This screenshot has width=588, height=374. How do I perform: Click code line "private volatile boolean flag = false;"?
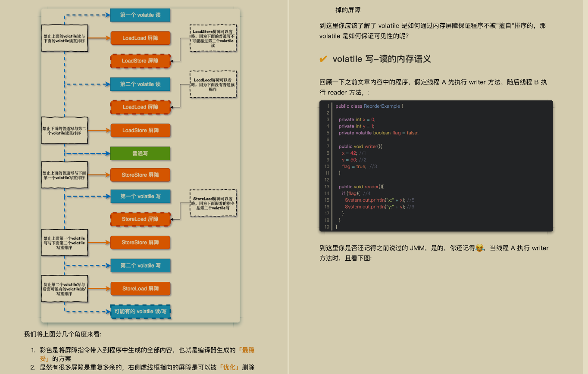pyautogui.click(x=378, y=133)
